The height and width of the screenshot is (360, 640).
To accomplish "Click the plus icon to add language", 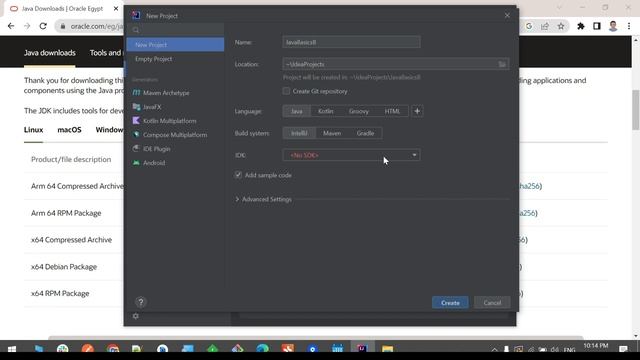I will (x=417, y=111).
